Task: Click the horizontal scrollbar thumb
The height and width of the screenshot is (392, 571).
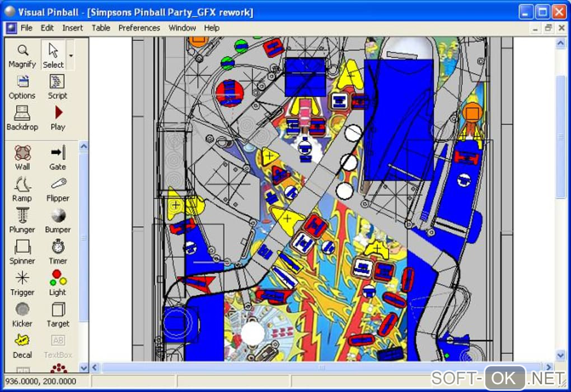Action: (x=321, y=367)
